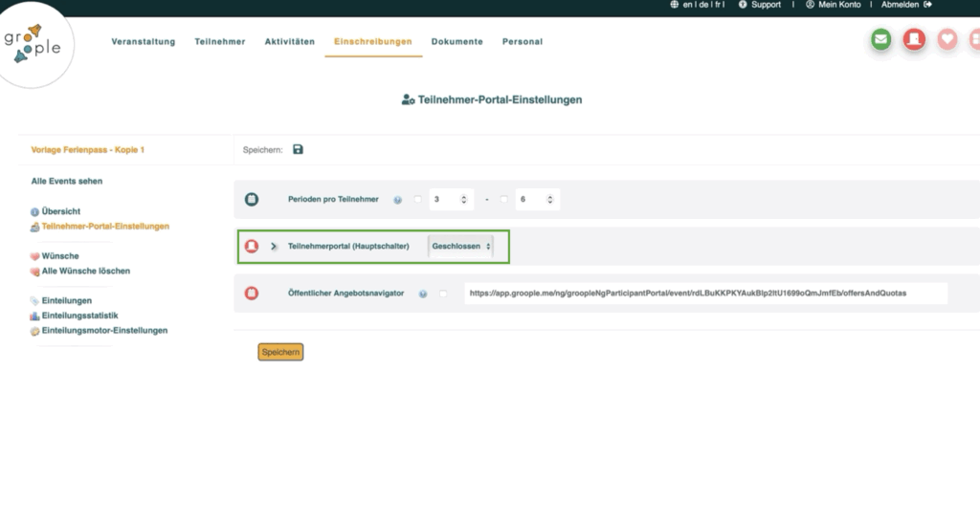Image resolution: width=980 pixels, height=523 pixels.
Task: Click the green envelope mail icon
Action: (880, 40)
